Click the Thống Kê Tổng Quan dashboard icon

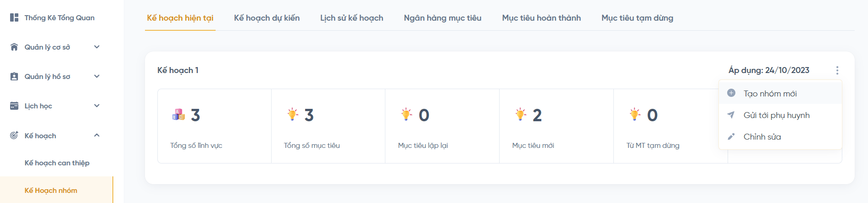pos(14,17)
